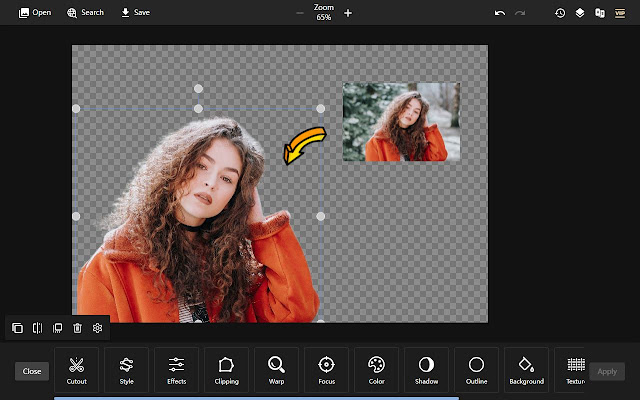The height and width of the screenshot is (400, 640).
Task: Choose the Warp tool
Action: tap(276, 370)
